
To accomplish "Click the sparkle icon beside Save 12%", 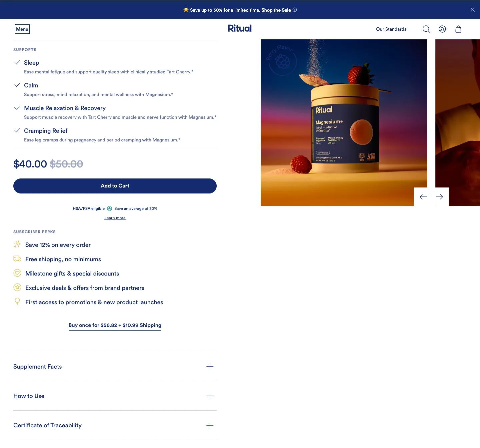I will (17, 245).
